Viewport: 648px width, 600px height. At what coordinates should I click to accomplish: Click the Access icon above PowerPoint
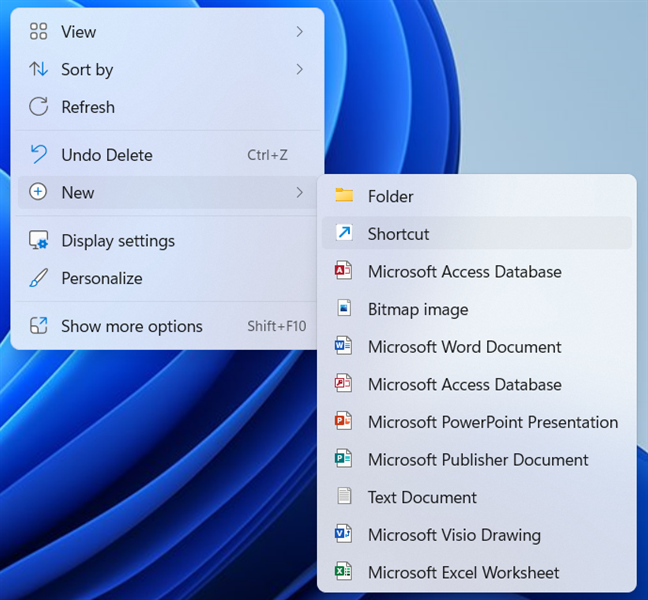click(x=343, y=383)
